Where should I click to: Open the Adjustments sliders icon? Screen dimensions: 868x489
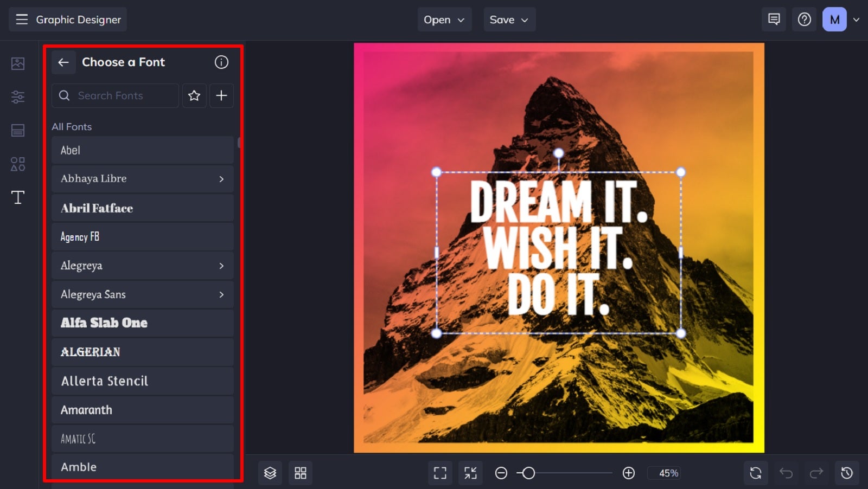click(18, 97)
